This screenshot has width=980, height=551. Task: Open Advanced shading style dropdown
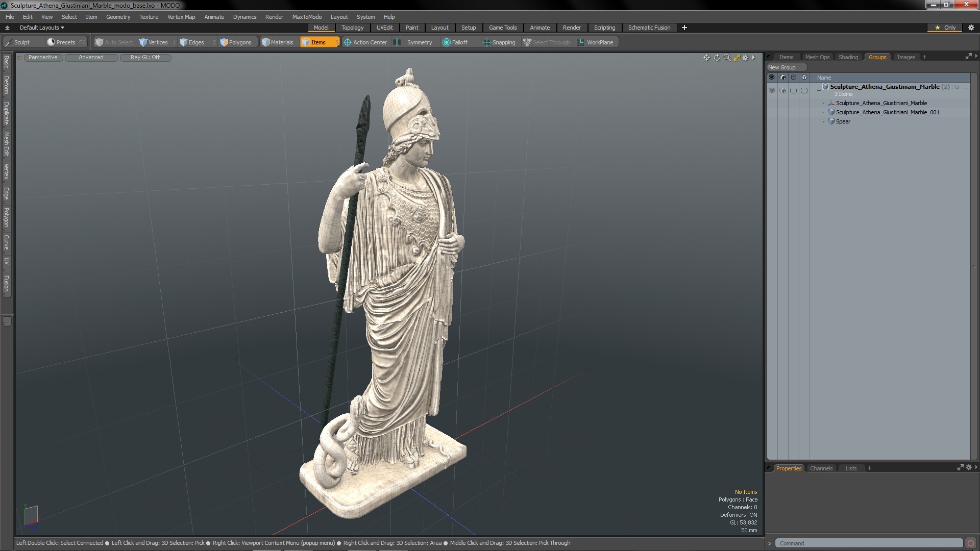pos(91,58)
